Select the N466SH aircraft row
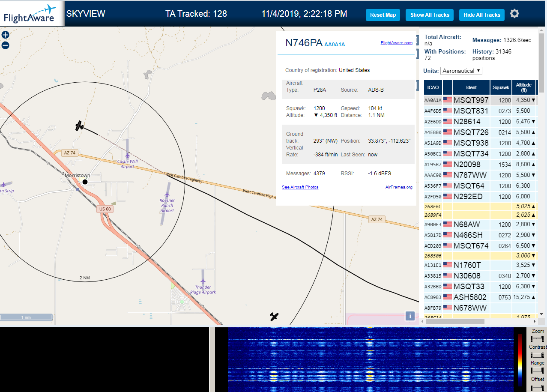Image resolution: width=547 pixels, height=392 pixels. click(x=480, y=235)
